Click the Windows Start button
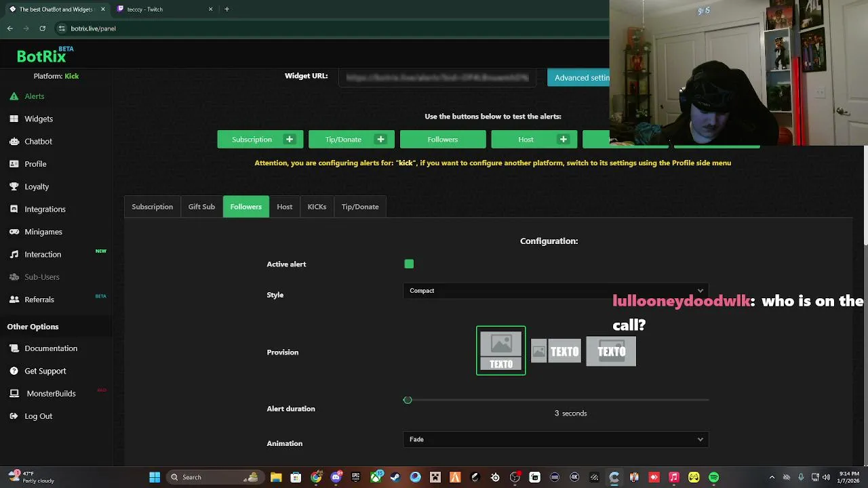 (x=155, y=477)
